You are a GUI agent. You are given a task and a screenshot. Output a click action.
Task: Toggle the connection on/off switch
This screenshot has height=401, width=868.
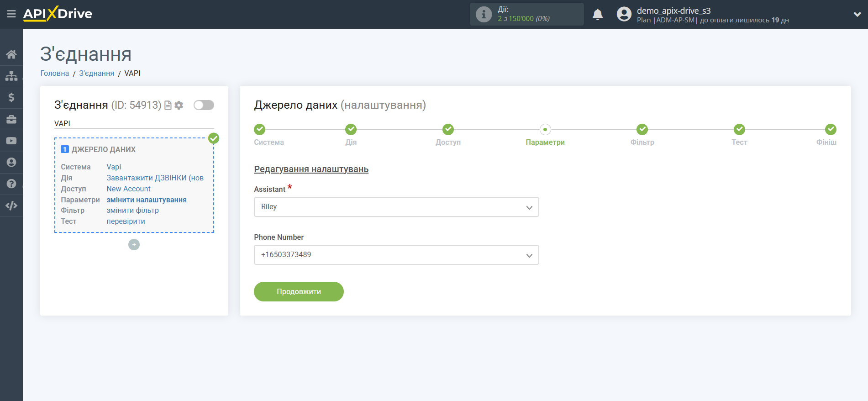204,105
